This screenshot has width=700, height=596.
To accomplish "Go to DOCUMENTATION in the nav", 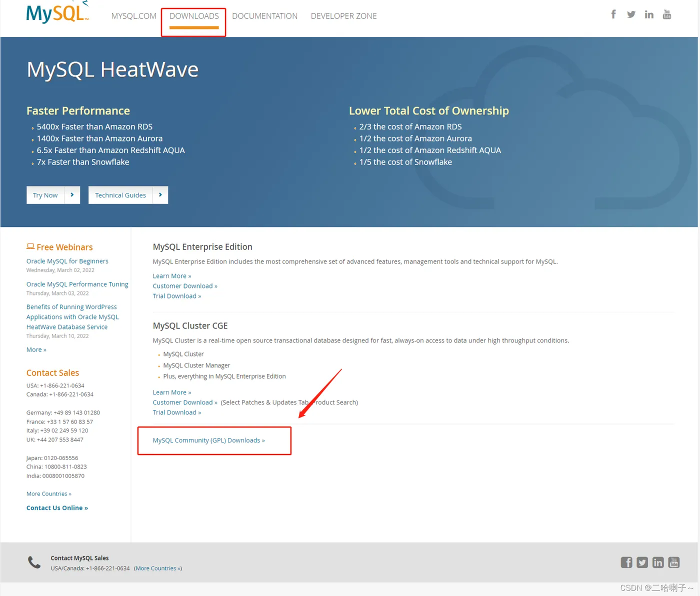I will point(264,16).
